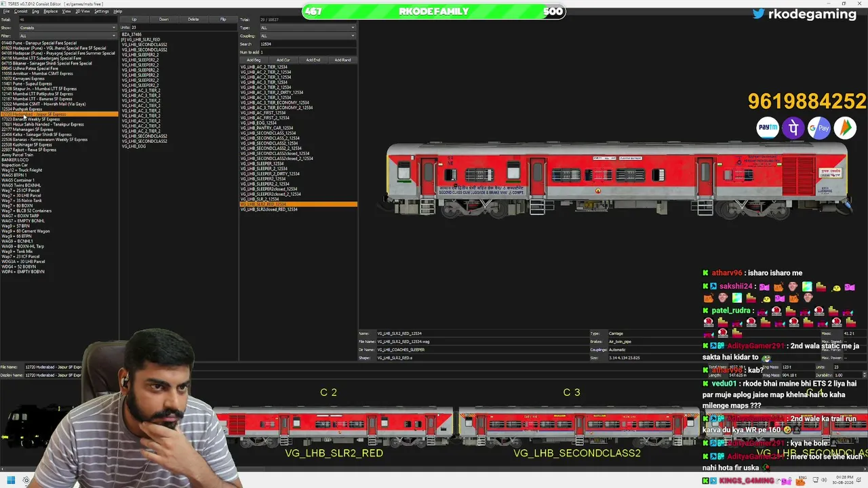Viewport: 868px width, 488px height.
Task: Open the Eng menu
Action: tap(35, 12)
